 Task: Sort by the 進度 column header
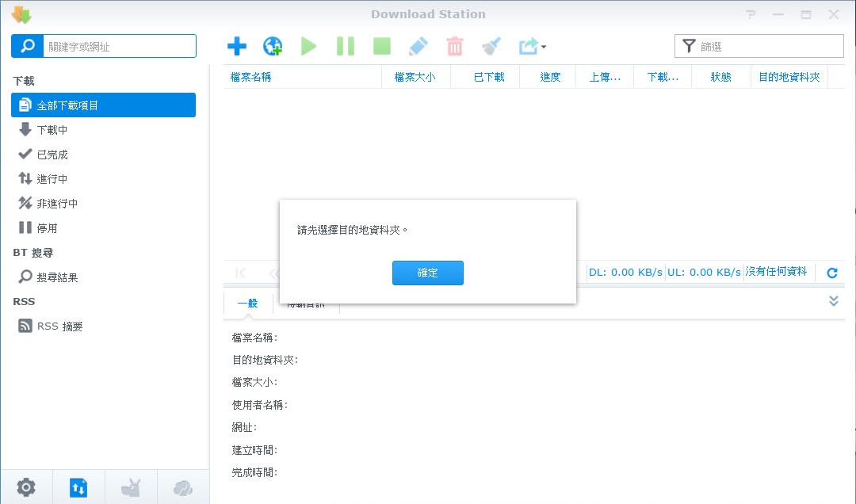coord(548,77)
